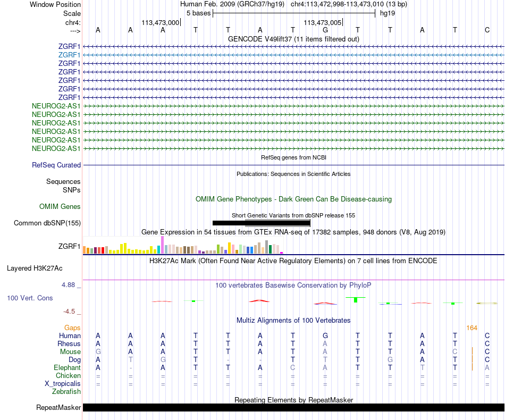Screen dimensions: 505x420
Task: Click the hg19 label beside the scale bar
Action: [388, 13]
